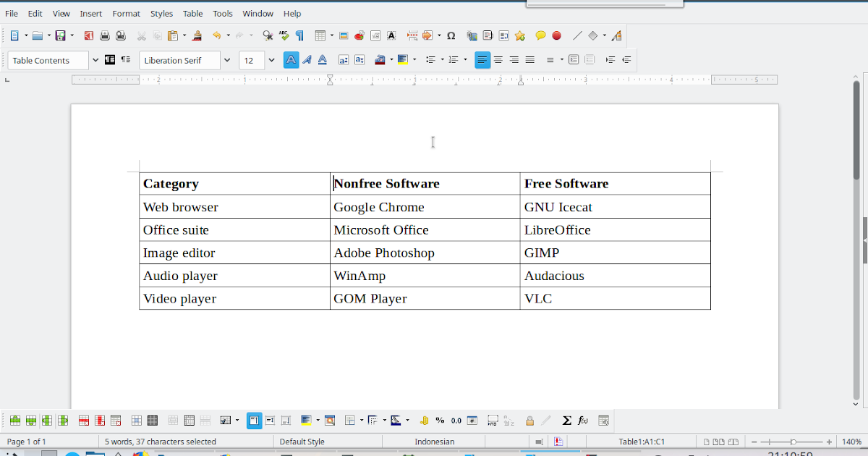Open the Format menu

point(126,13)
